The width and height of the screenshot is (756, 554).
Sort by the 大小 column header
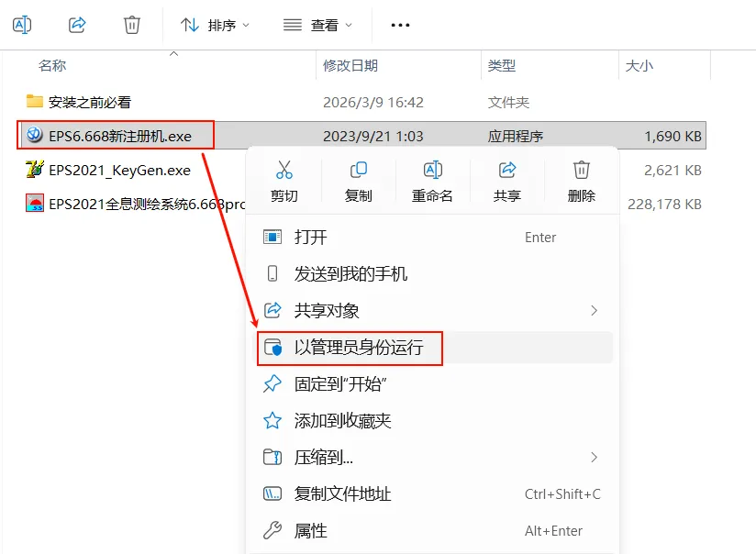tap(639, 65)
